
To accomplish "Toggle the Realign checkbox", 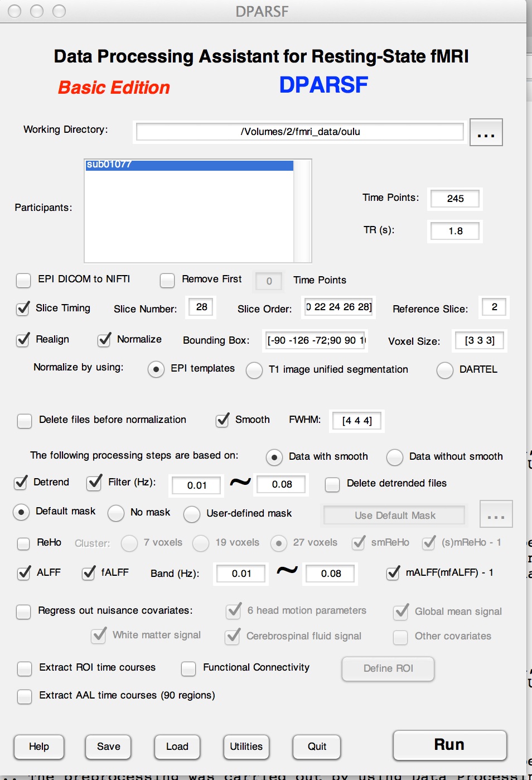I will [x=23, y=339].
